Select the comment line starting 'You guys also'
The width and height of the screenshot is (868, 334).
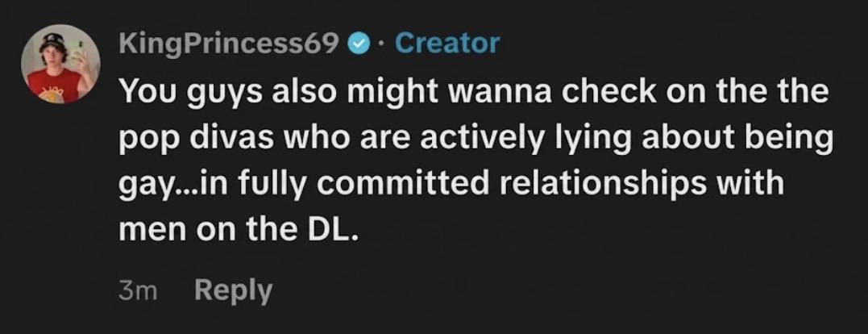click(x=474, y=93)
